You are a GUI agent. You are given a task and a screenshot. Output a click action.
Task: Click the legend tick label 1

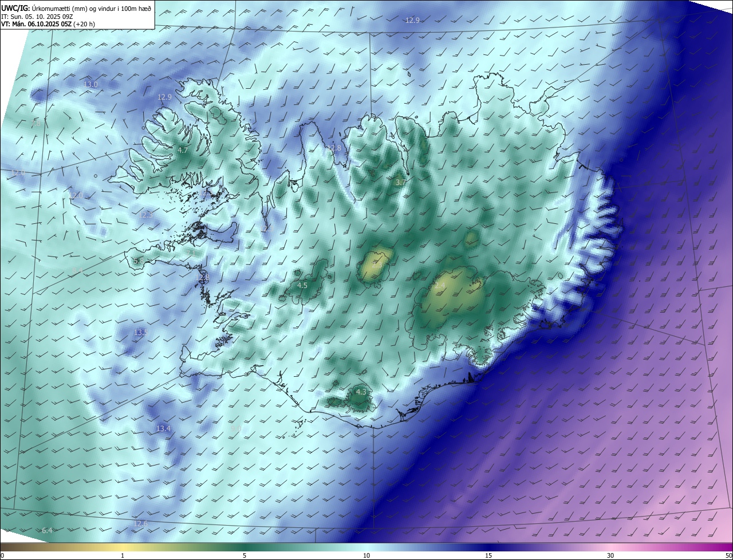click(x=123, y=555)
